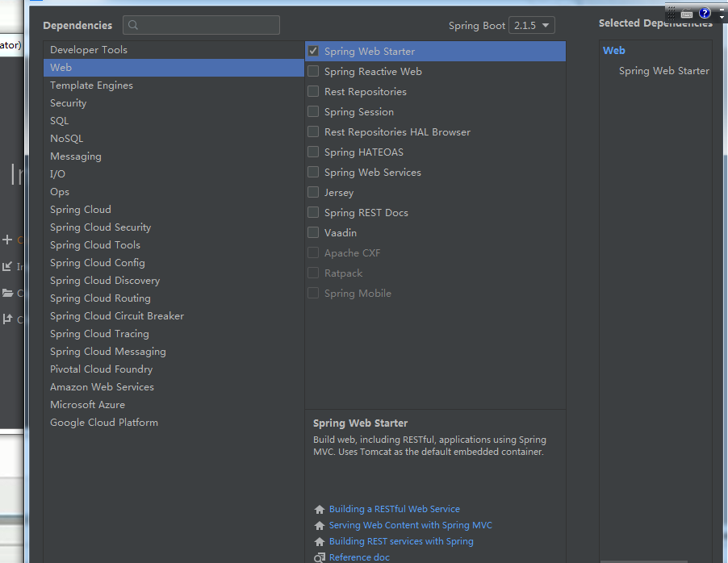Enable the Spring REST Docs checkbox

tap(313, 213)
